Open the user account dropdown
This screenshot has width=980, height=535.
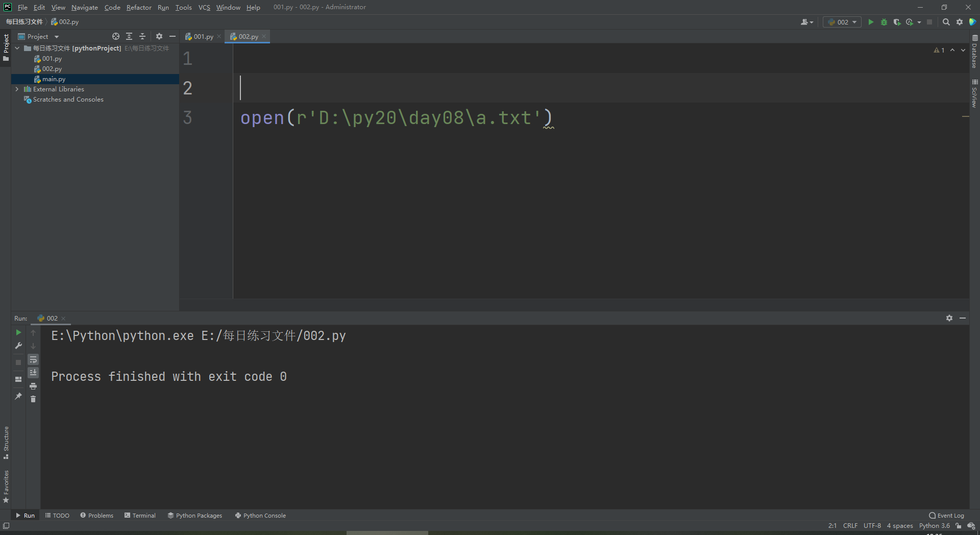coord(807,22)
